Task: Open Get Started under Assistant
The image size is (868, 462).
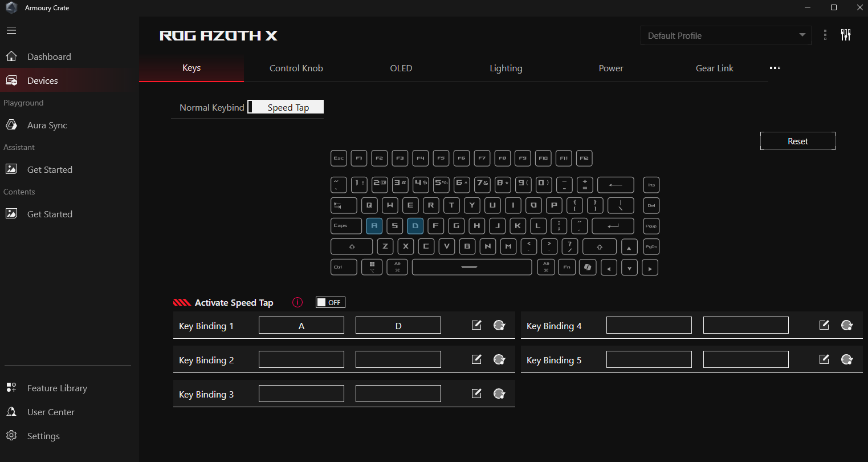Action: point(68,169)
